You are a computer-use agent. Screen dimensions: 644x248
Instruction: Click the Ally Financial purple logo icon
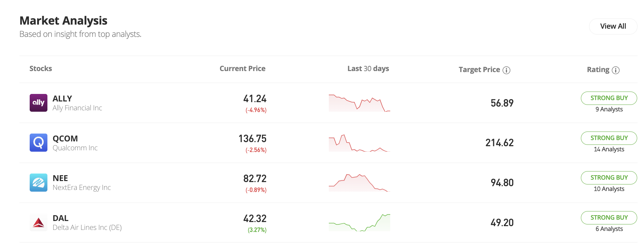[38, 103]
